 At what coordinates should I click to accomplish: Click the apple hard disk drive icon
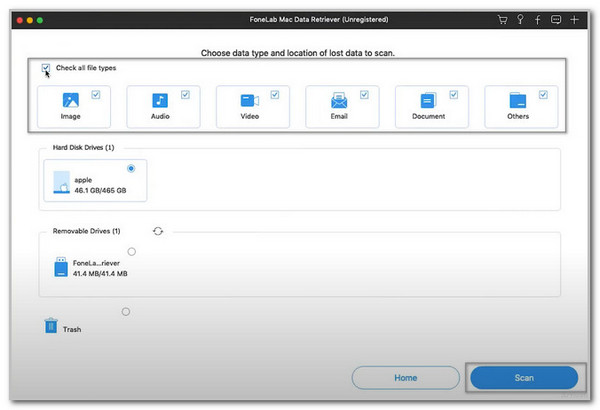pos(62,182)
